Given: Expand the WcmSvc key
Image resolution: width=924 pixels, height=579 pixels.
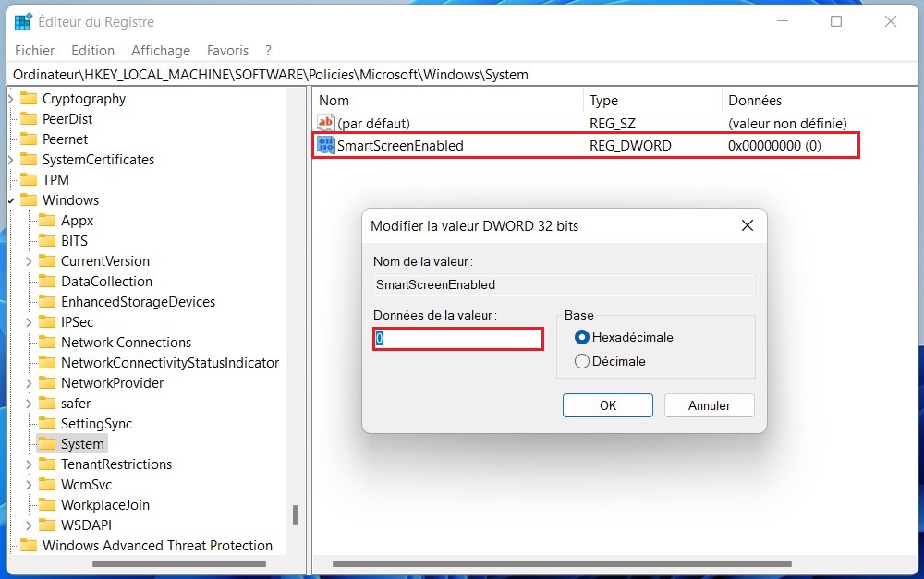Looking at the screenshot, I should click(29, 485).
